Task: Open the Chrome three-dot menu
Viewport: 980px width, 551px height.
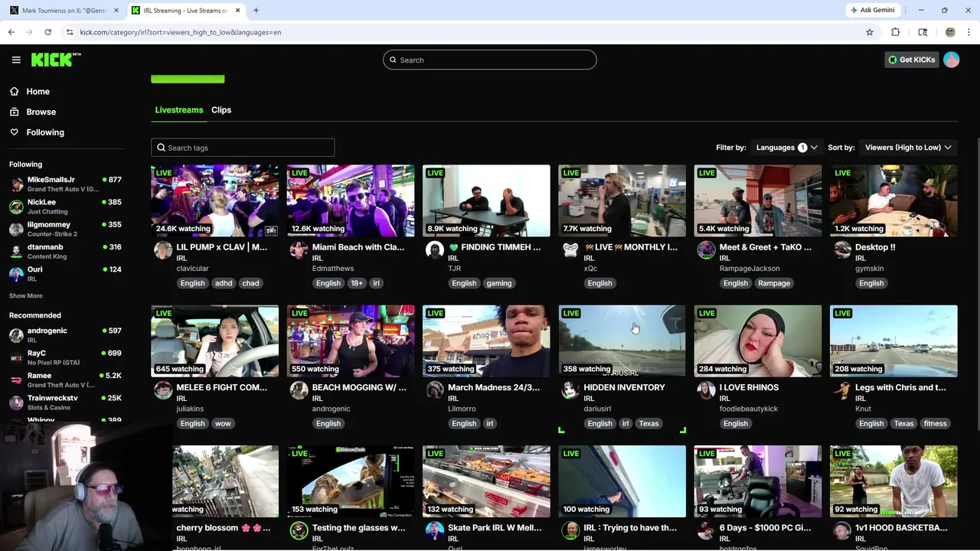Action: tap(969, 32)
